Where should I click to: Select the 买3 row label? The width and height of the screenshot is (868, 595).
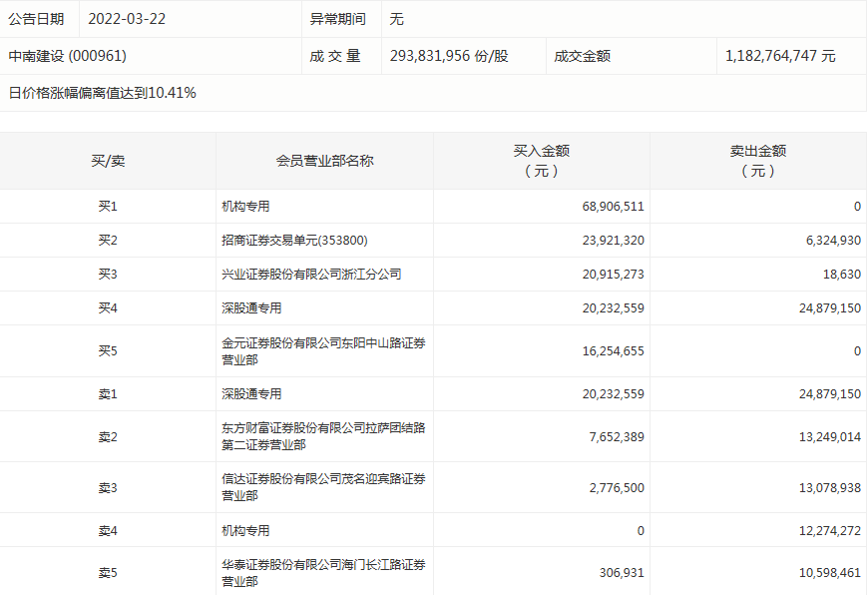108,275
